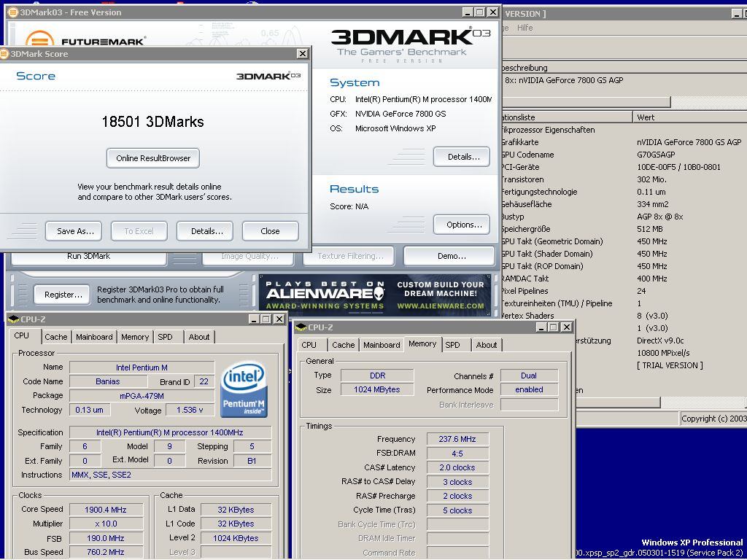Switch to Mainboard tab in left CPU-Z
747x560 pixels.
[94, 337]
